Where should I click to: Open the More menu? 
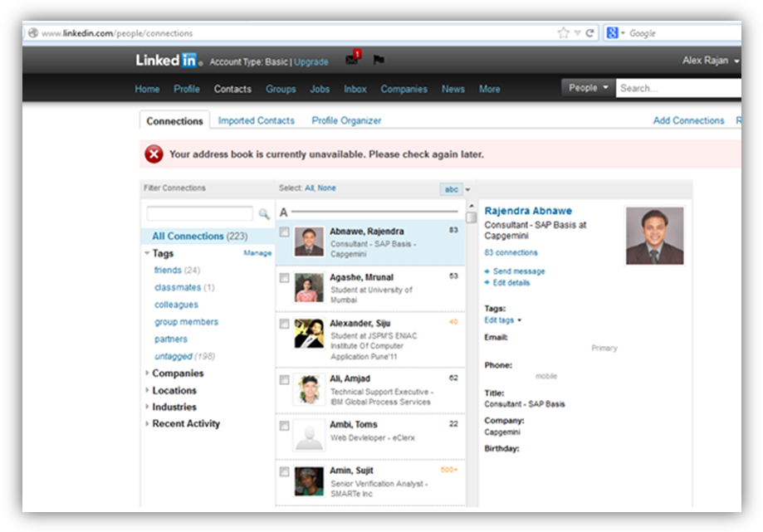click(x=489, y=89)
